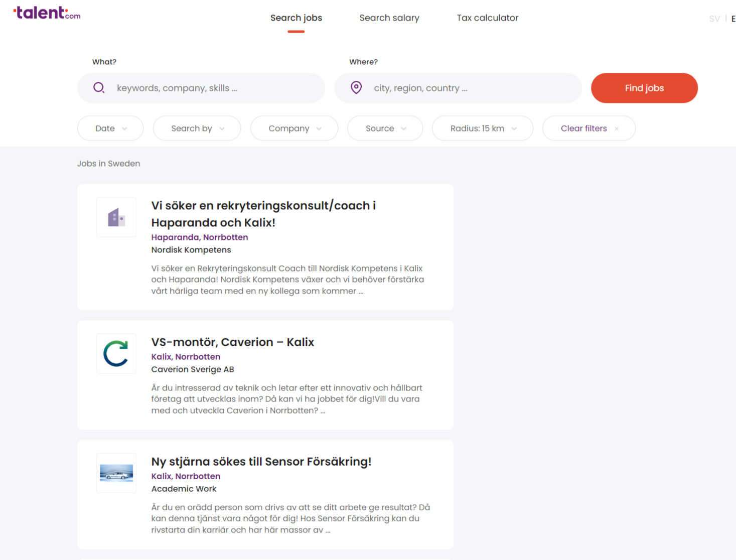The width and height of the screenshot is (736, 560).
Task: Click the Nordisk Kompetens company name
Action: 191,250
